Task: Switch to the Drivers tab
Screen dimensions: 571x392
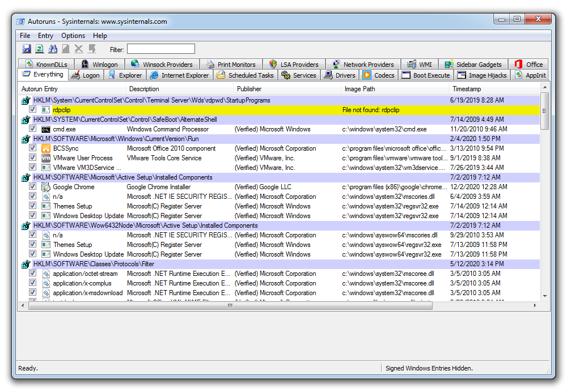Action: 339,75
